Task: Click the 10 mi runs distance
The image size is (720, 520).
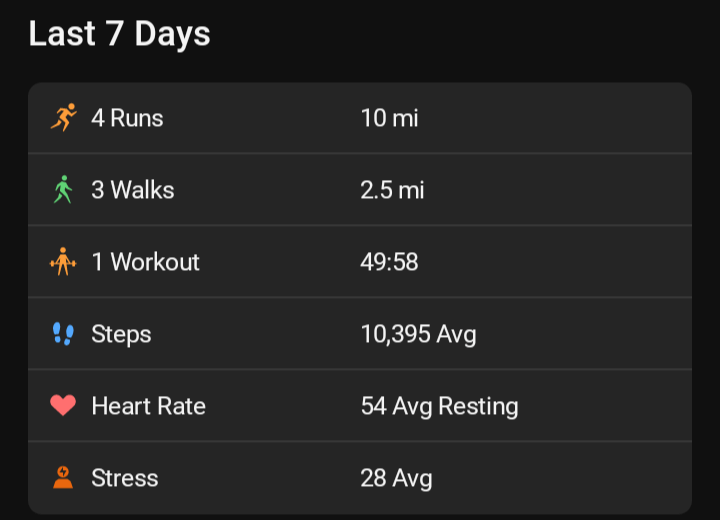Action: click(x=389, y=118)
